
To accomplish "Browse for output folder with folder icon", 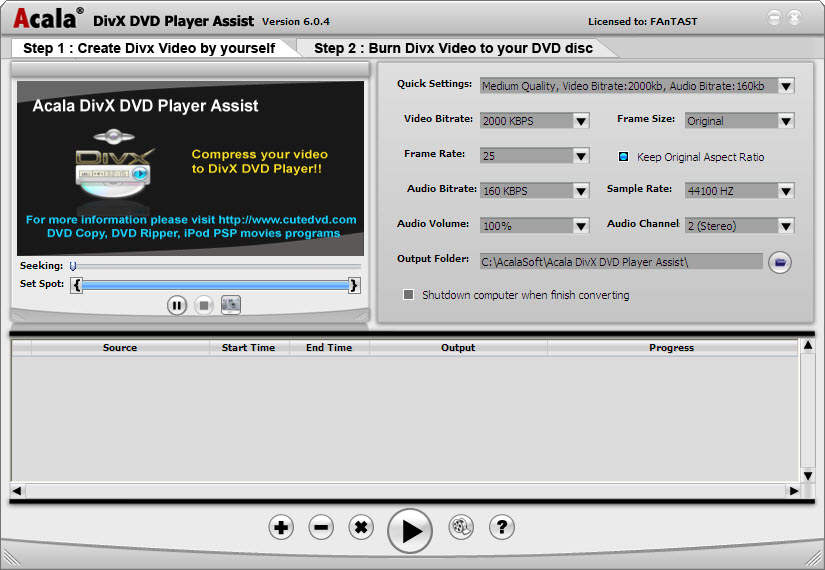I will point(780,262).
